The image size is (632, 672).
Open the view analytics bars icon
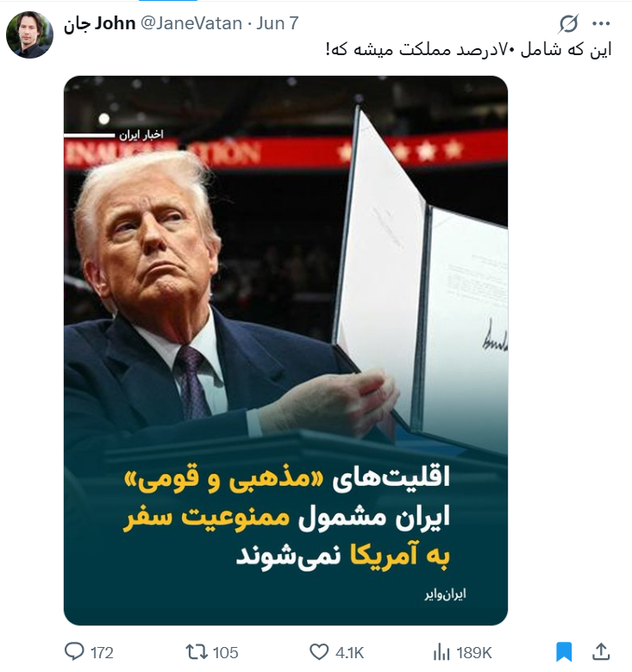(x=441, y=653)
